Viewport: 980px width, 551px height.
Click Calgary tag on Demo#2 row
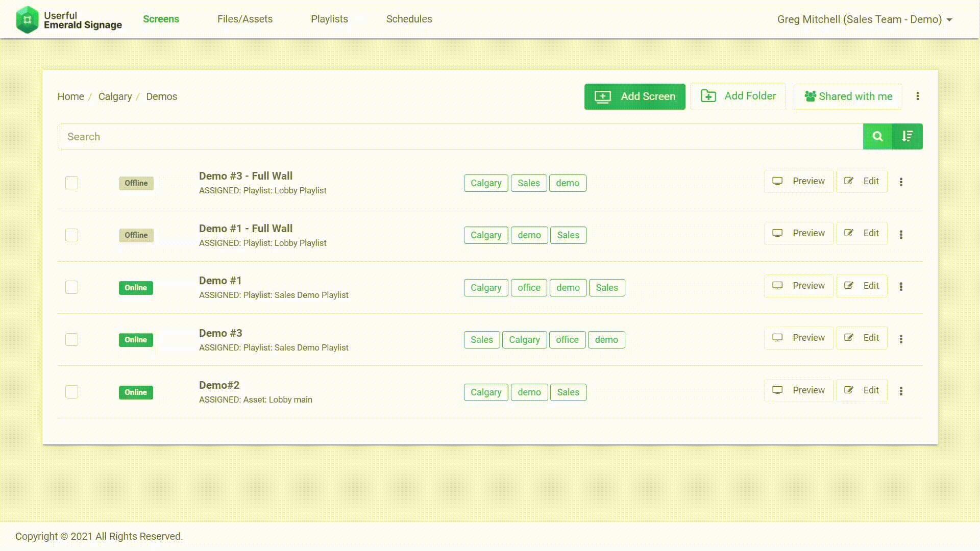click(x=486, y=392)
